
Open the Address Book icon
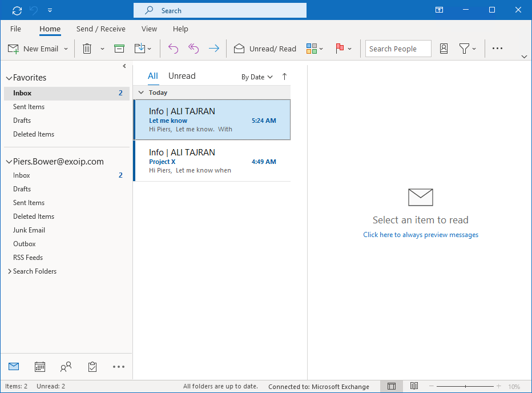pos(444,49)
